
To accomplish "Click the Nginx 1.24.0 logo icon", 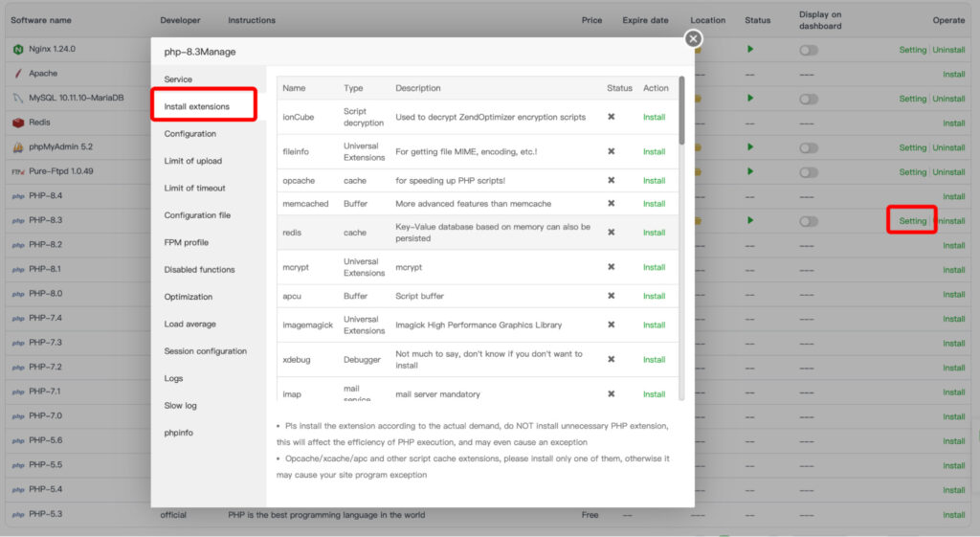I will pos(18,49).
